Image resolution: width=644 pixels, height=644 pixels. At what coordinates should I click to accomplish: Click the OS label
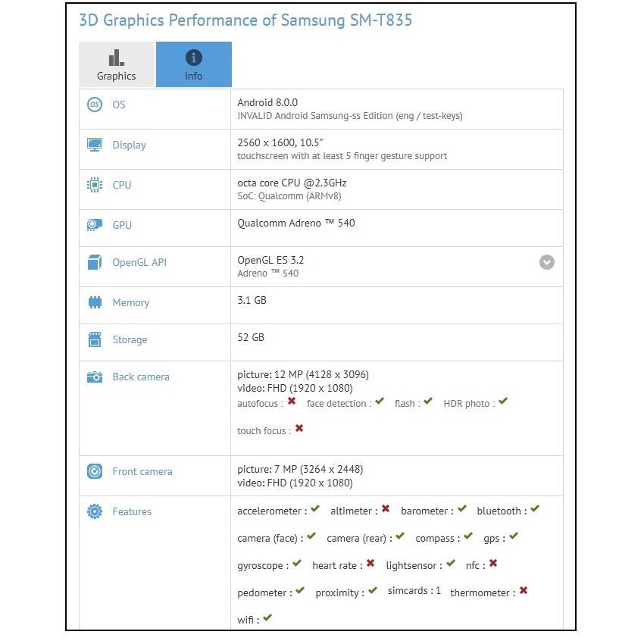pos(119,105)
